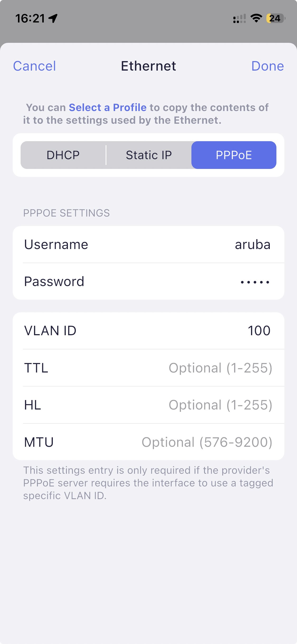
Task: Cancel the Ethernet settings changes
Action: (35, 66)
